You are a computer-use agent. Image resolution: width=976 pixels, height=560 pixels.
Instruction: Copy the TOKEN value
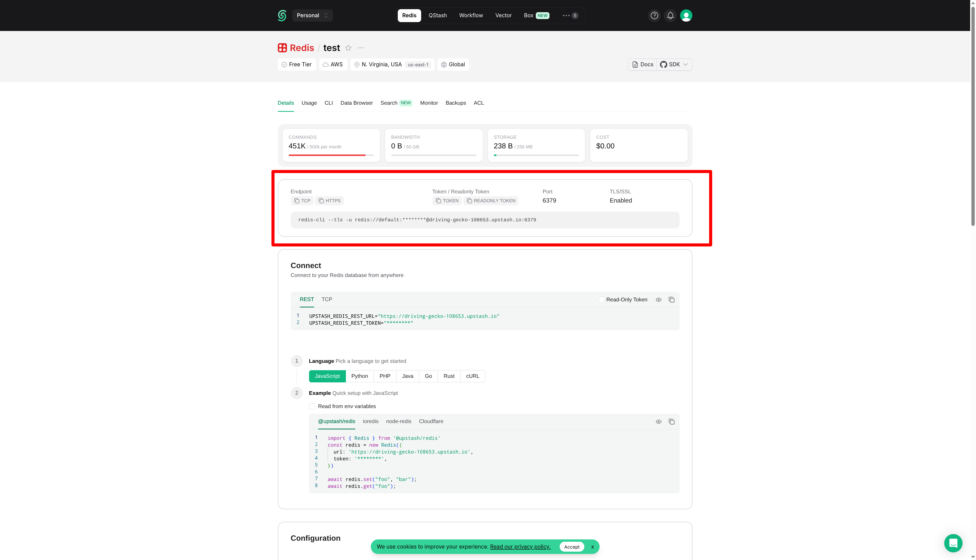click(x=447, y=201)
